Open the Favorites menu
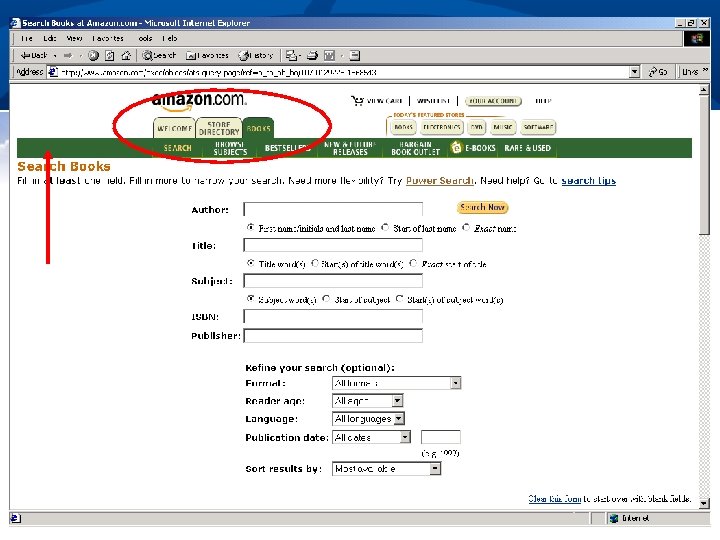 [x=107, y=38]
